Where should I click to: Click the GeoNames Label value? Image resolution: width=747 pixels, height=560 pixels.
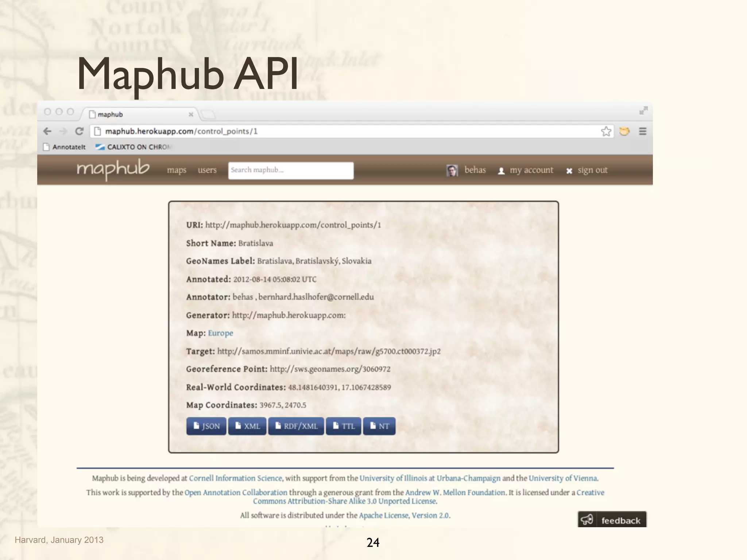(x=314, y=261)
